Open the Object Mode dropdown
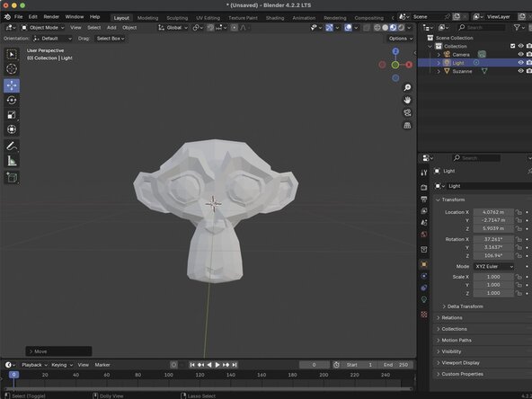Screen dimensions: 532x399 pyautogui.click(x=42, y=28)
